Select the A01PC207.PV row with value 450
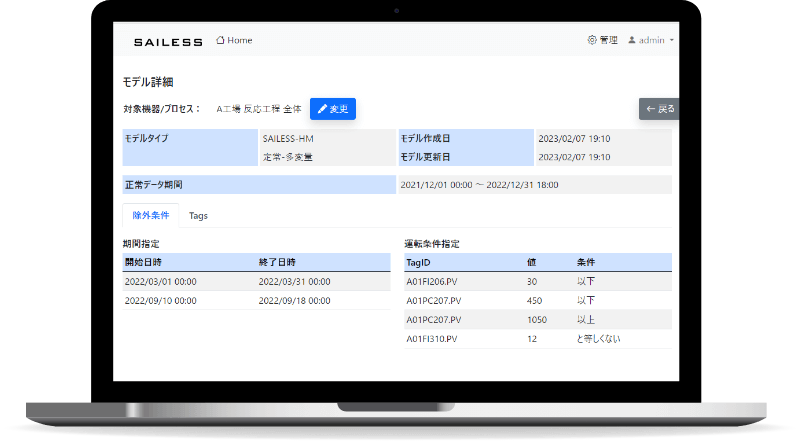The width and height of the screenshot is (800, 442). 433,300
